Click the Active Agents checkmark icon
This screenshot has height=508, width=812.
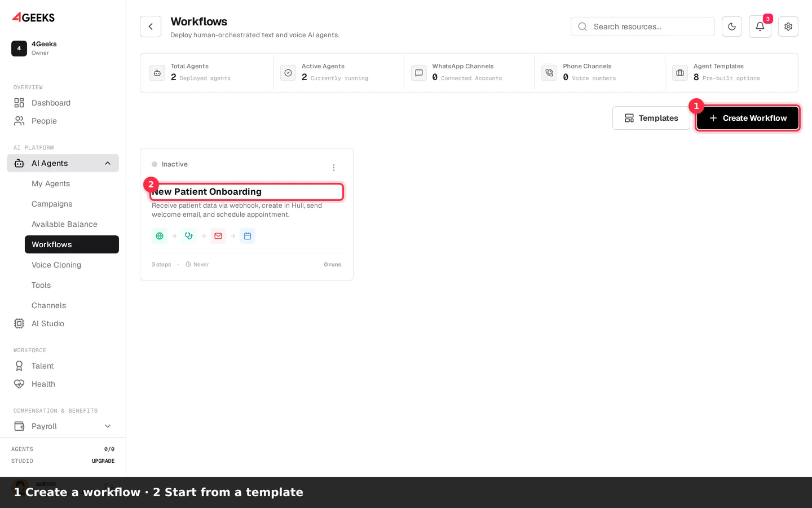pos(288,73)
